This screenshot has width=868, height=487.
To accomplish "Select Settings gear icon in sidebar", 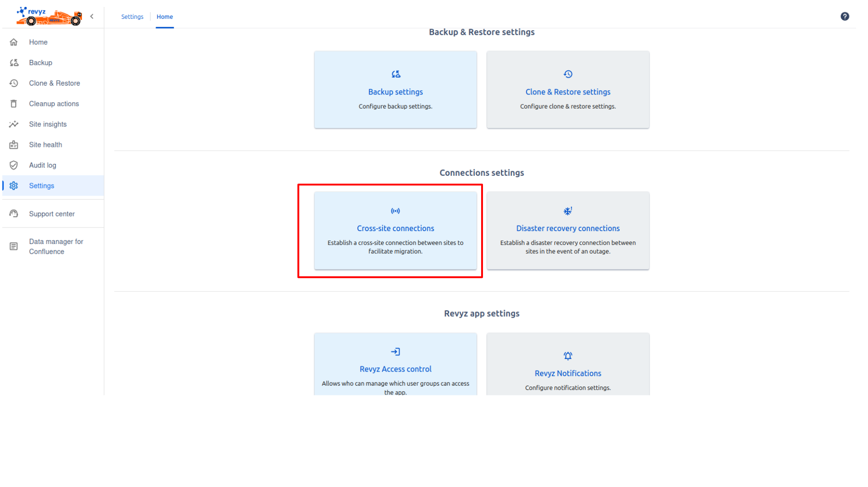I will (14, 186).
